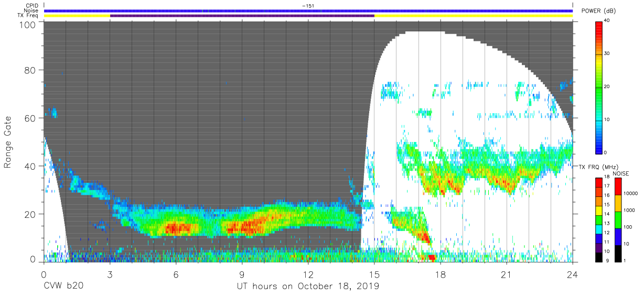Select the 14 tick on the TX FRQ legend

tap(607, 214)
